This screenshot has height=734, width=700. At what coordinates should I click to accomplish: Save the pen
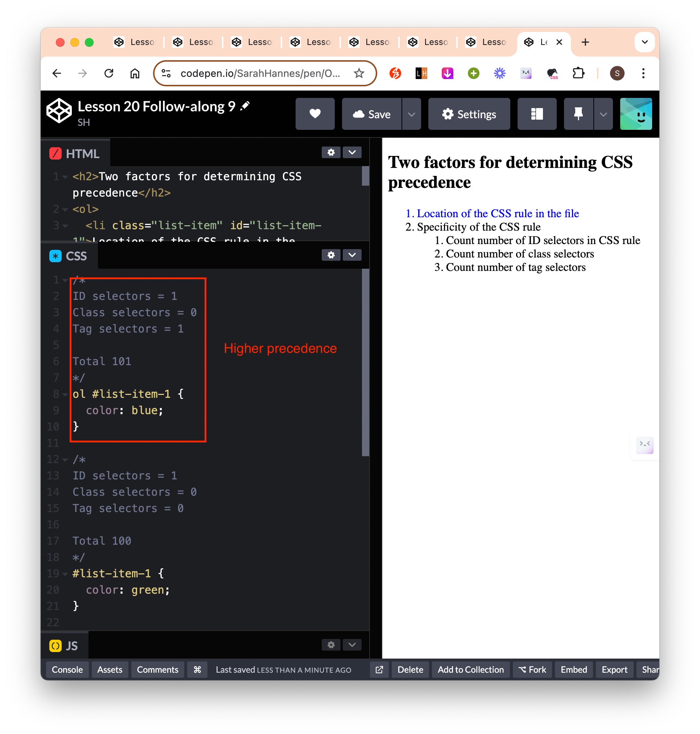click(372, 114)
